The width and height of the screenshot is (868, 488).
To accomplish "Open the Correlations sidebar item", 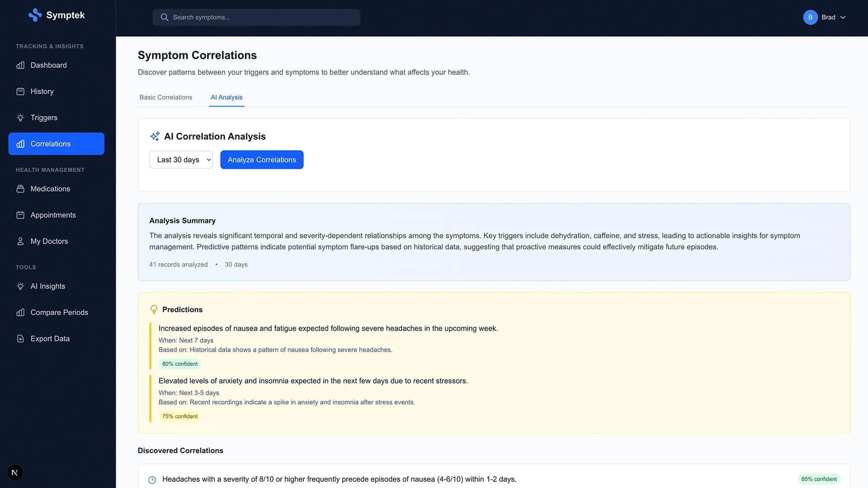I will [56, 144].
